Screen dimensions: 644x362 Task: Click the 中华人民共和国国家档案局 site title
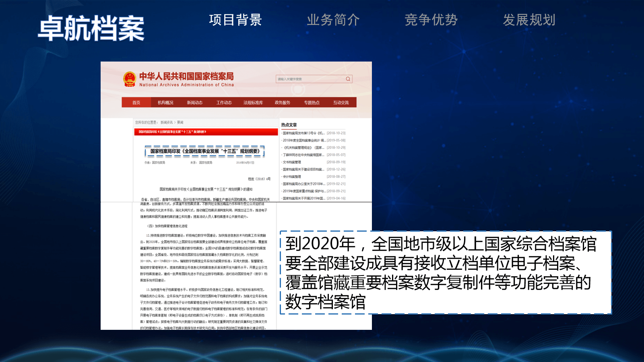pos(186,76)
